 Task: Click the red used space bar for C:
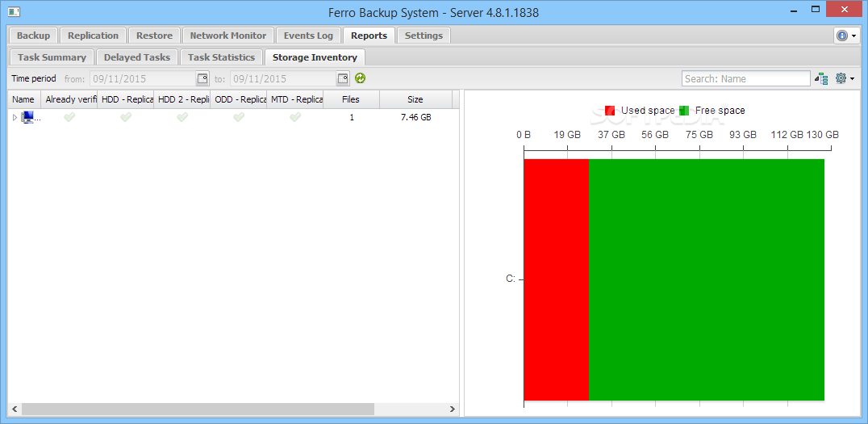coord(557,279)
